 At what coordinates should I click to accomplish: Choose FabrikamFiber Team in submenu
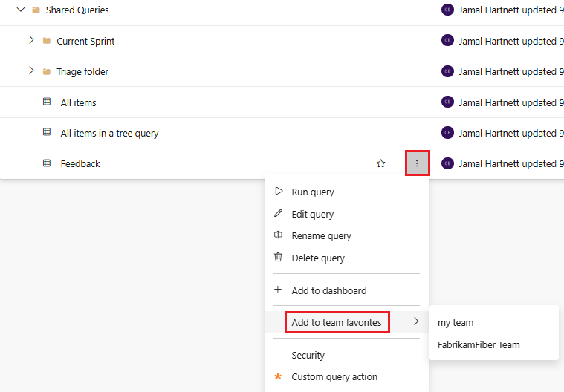point(479,344)
